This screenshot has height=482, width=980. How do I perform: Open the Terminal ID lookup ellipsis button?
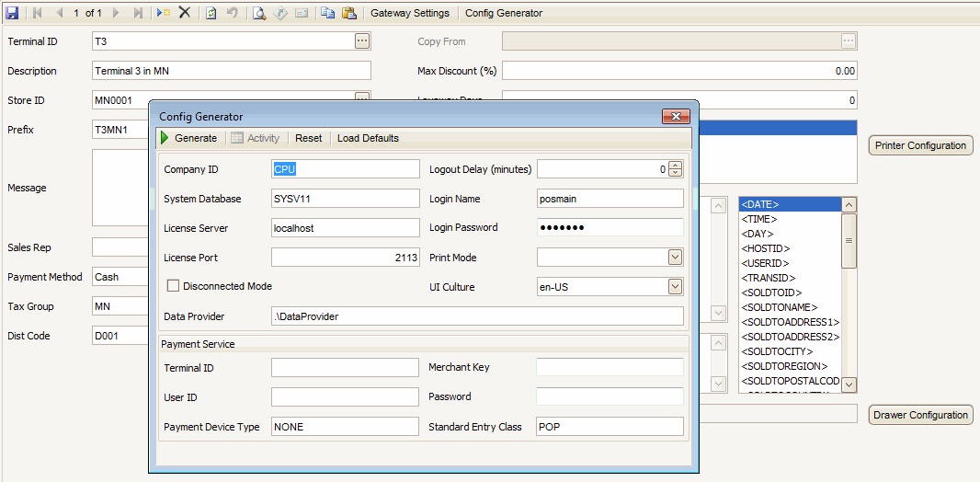coord(362,41)
